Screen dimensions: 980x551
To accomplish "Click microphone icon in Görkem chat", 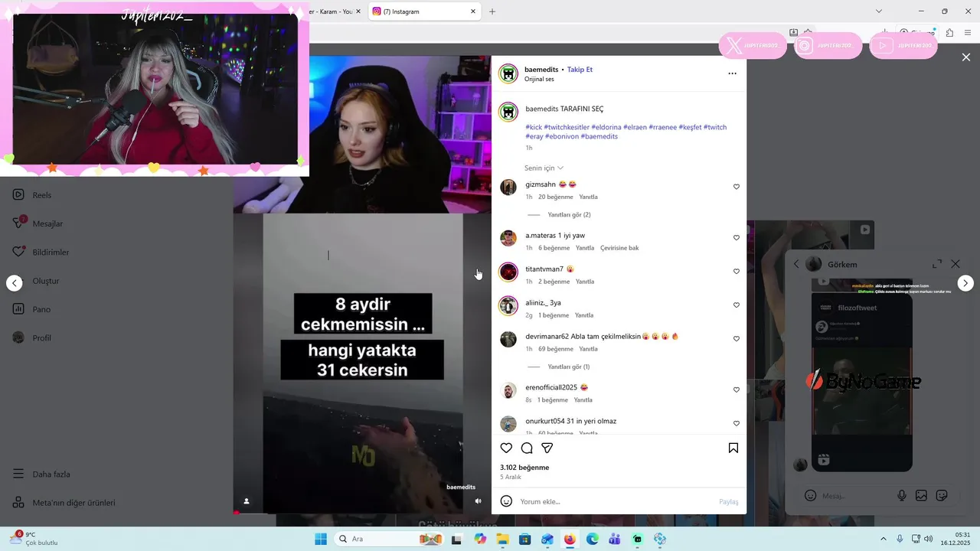I will click(902, 496).
